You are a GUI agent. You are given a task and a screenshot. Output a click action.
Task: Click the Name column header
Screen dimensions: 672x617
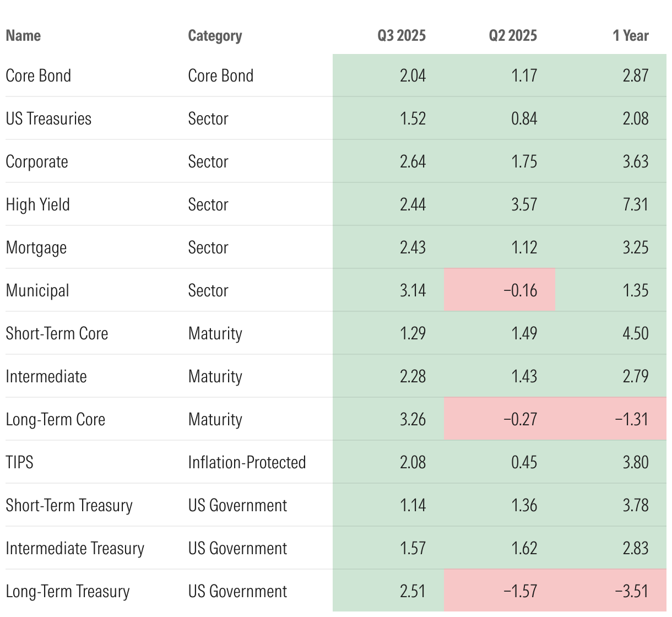point(23,36)
